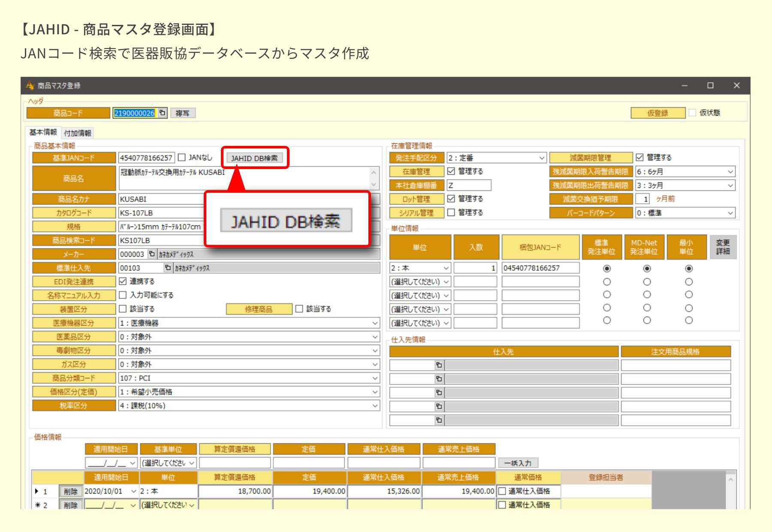Click 削除 button for price row 1
Viewport: 772px width, 532px height.
71,492
